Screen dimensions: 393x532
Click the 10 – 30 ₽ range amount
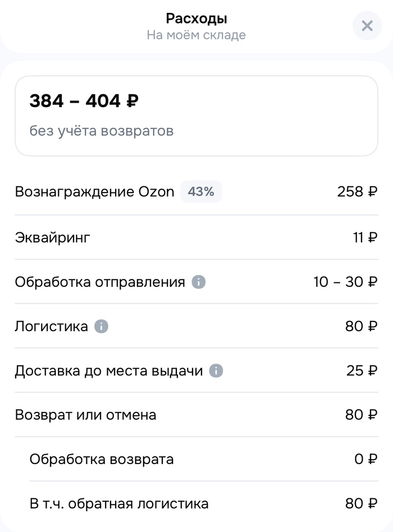344,282
